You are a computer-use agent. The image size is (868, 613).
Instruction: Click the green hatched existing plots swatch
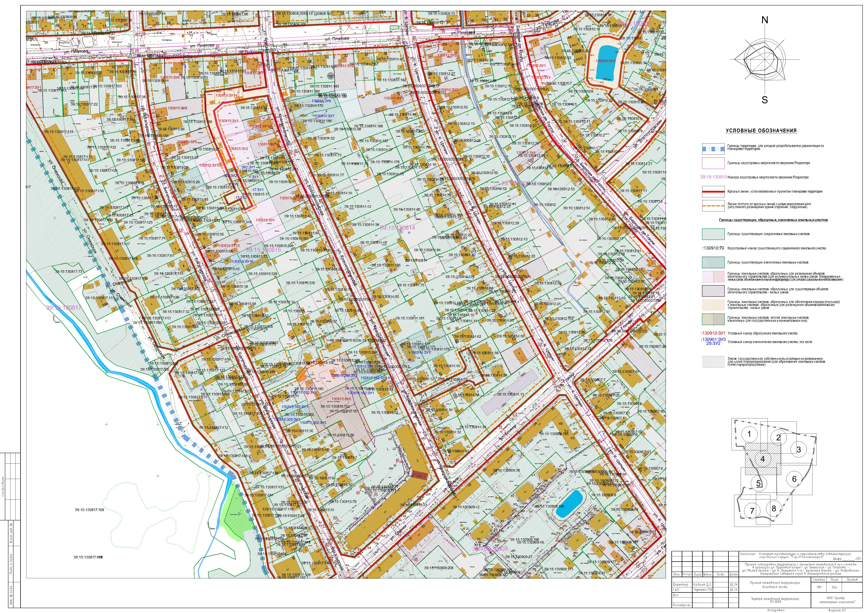713,234
